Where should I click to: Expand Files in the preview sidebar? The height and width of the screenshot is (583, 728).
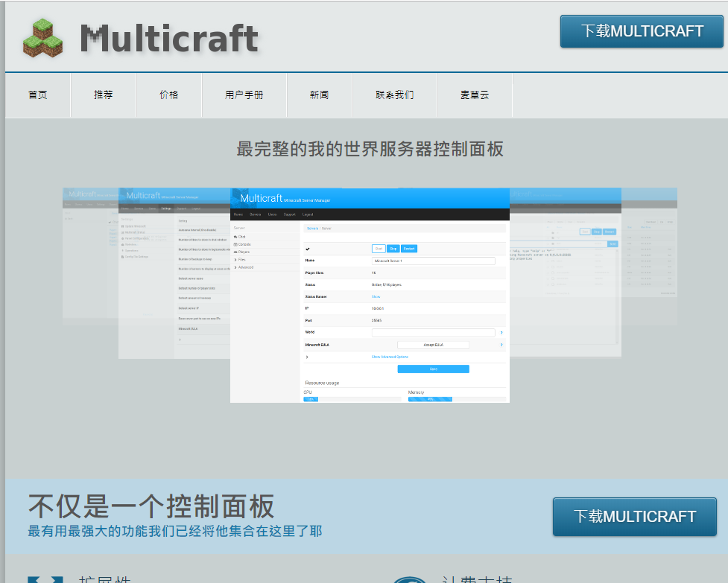(x=241, y=260)
